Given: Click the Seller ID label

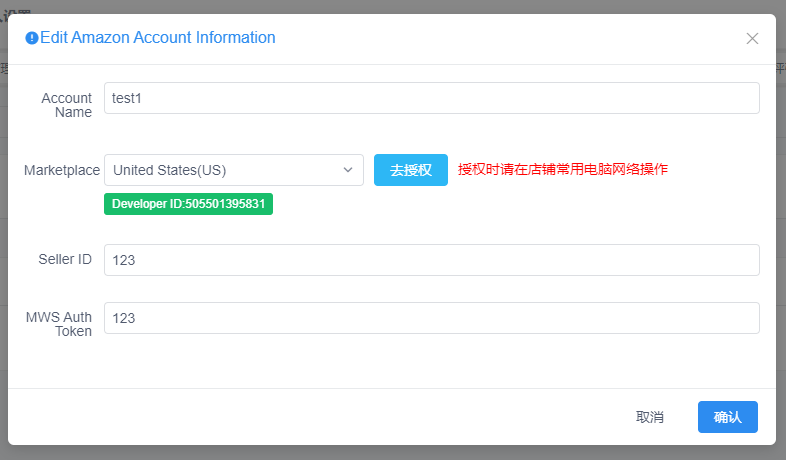Looking at the screenshot, I should [x=65, y=259].
